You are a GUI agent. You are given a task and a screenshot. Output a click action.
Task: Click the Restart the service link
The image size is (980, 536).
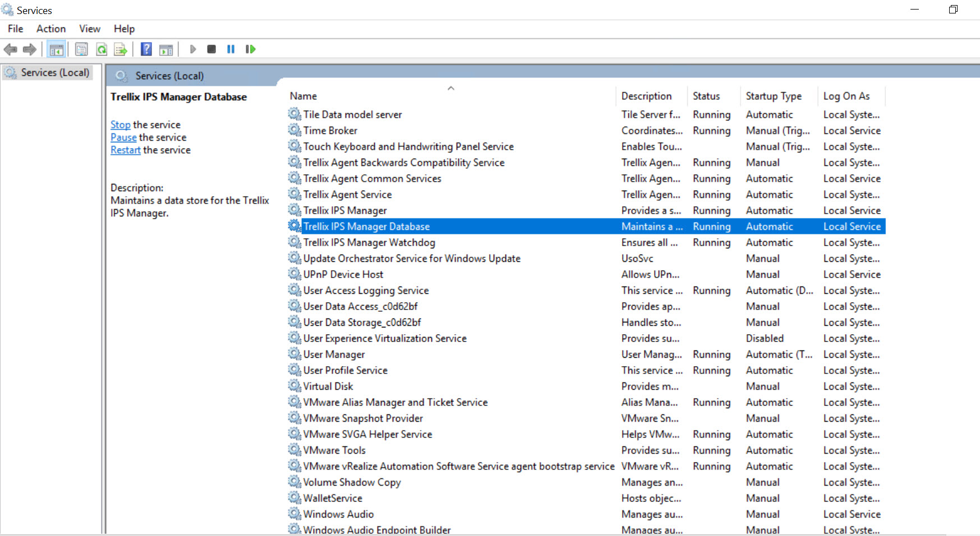coord(126,150)
